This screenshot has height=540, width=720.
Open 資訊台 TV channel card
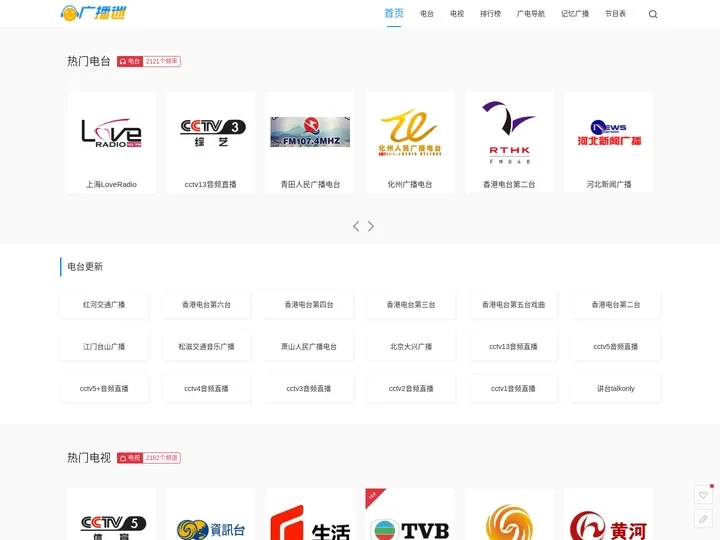pos(211,514)
